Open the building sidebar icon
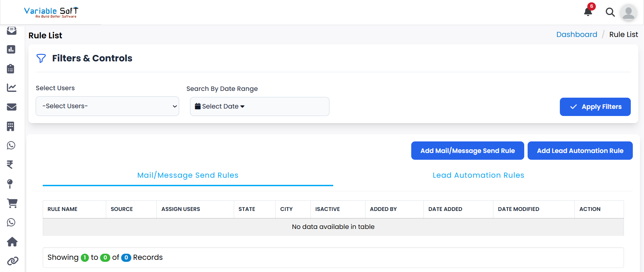 point(11,127)
